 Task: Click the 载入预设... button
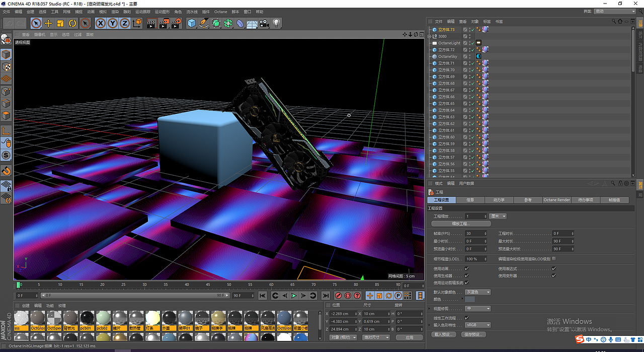(444, 334)
